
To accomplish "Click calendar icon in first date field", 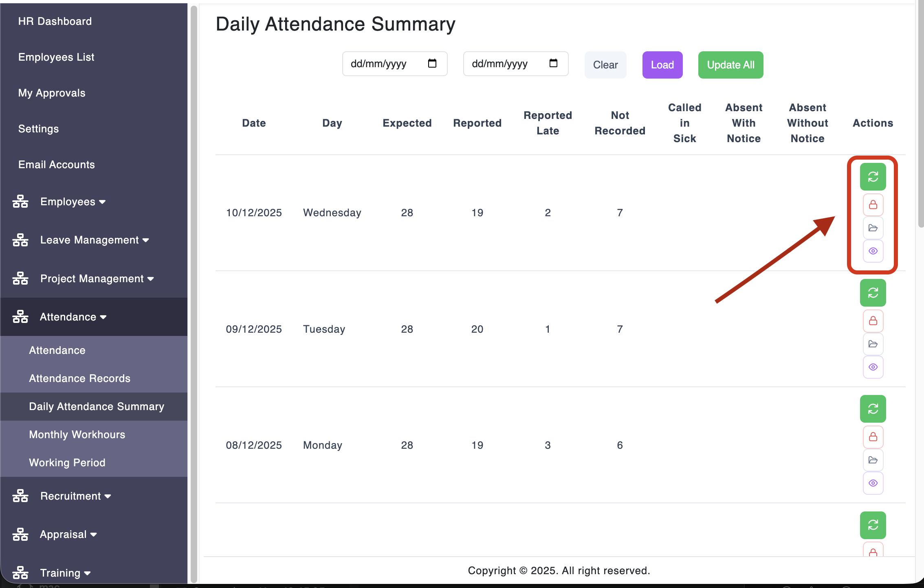I will click(432, 64).
